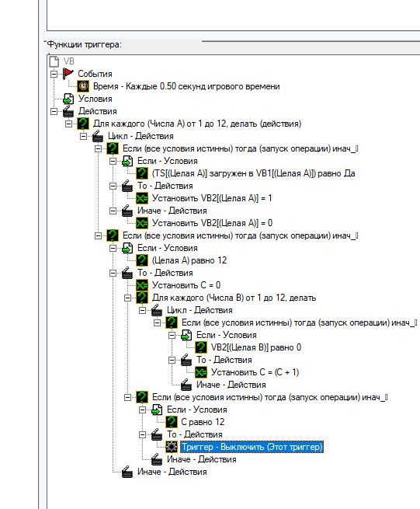420x509 pixels.
Task: Collapse То - Действия holding Установить C = (C + 1)
Action: 172,360
